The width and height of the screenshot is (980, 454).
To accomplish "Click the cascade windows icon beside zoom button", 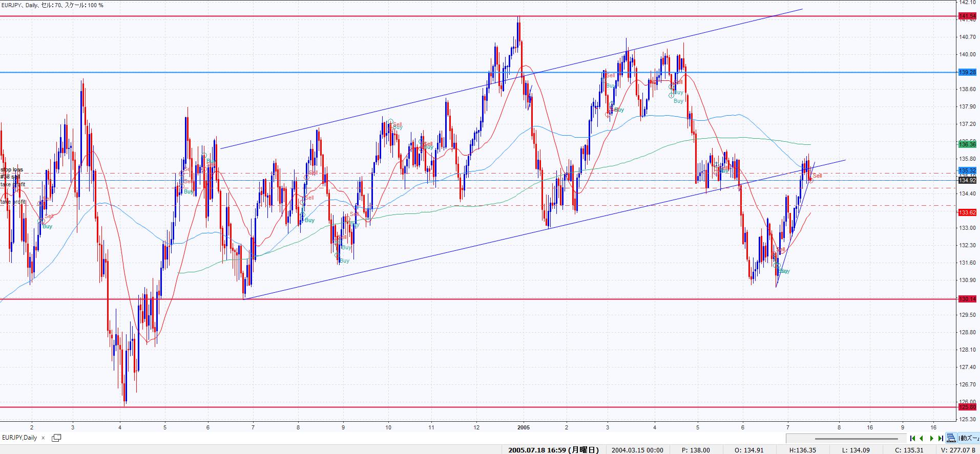I will pos(951,438).
